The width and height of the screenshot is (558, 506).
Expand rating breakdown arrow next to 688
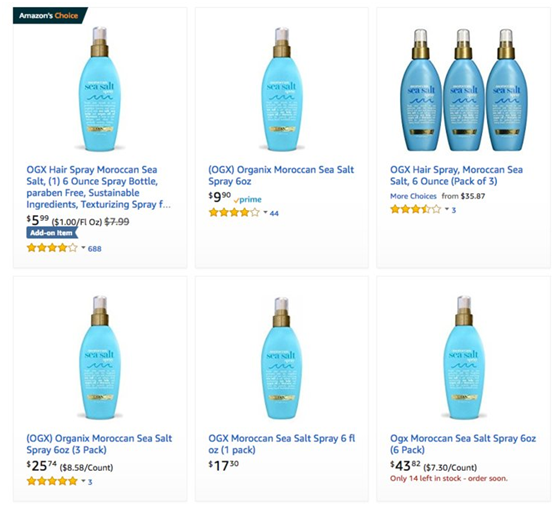click(x=83, y=248)
